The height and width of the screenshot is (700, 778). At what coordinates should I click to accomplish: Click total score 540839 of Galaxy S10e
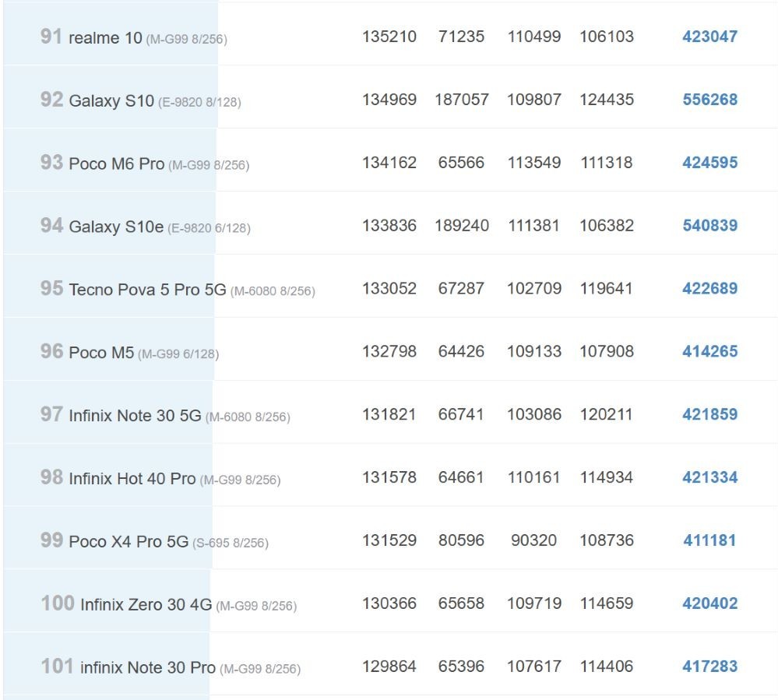click(709, 225)
